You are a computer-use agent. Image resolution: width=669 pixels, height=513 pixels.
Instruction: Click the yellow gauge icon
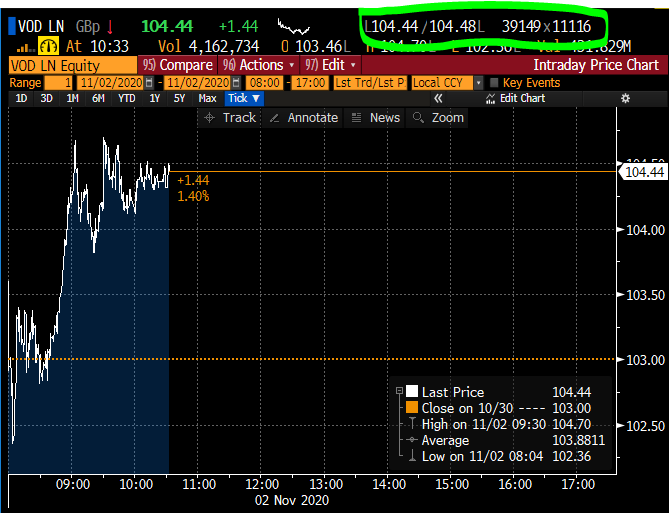coord(48,46)
